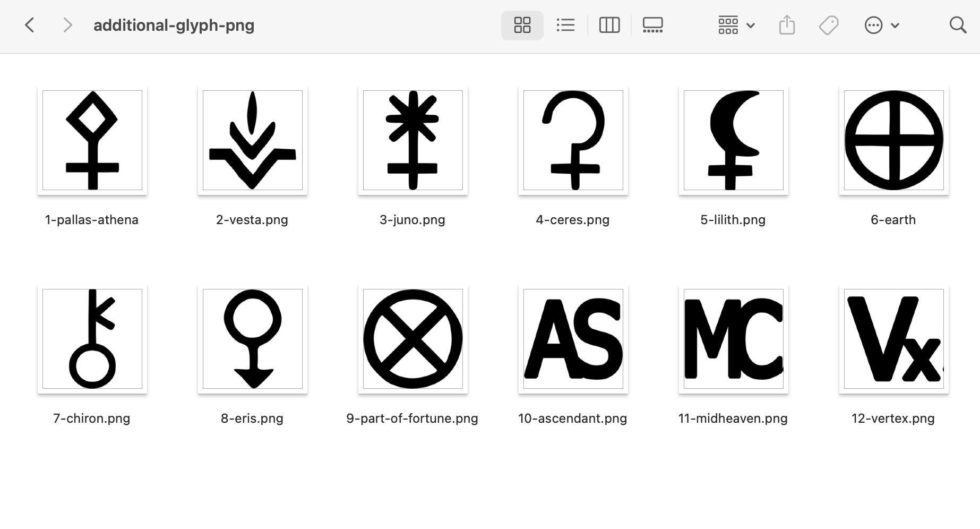Select the 5-lilith.png crescent glyph thumbnail
This screenshot has height=529, width=980.
tap(734, 140)
